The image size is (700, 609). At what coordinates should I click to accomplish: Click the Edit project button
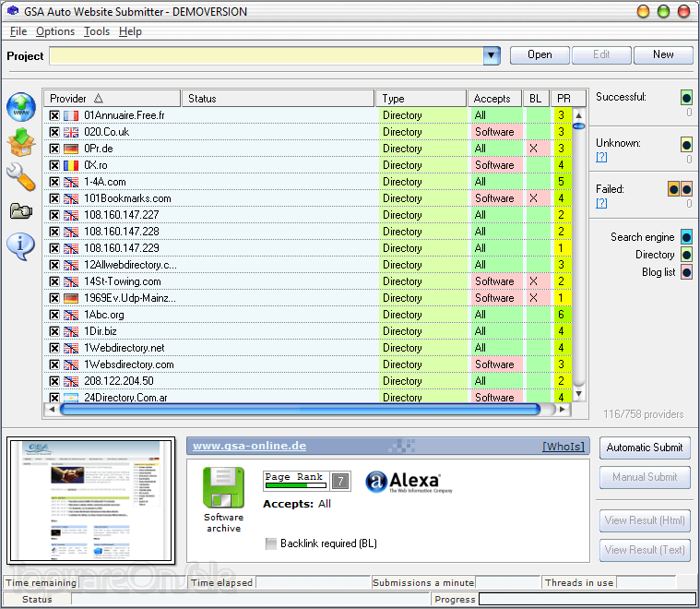601,55
